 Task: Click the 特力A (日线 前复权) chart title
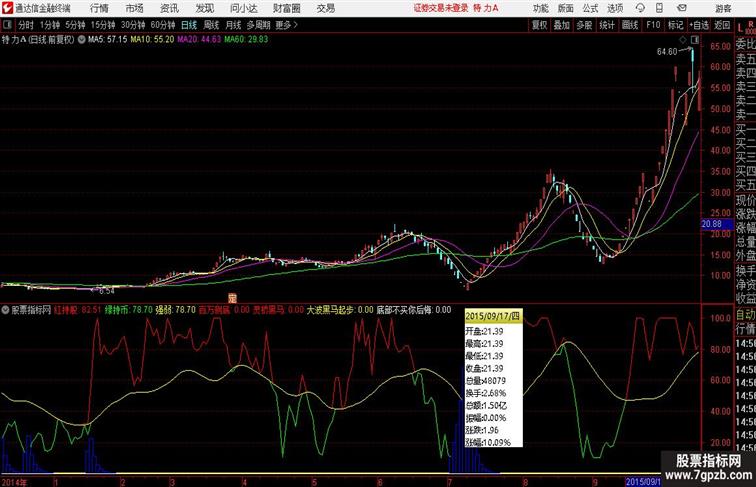click(38, 40)
